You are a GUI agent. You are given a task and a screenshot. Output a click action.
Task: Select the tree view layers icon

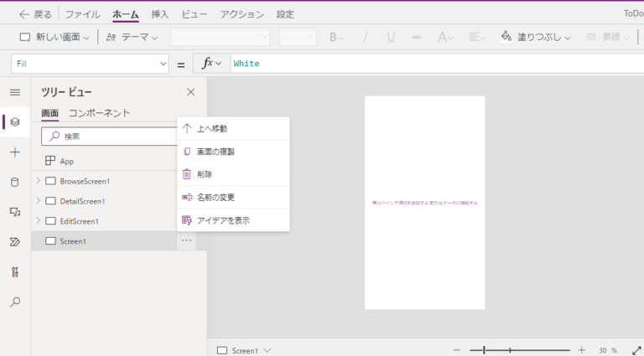pyautogui.click(x=15, y=121)
